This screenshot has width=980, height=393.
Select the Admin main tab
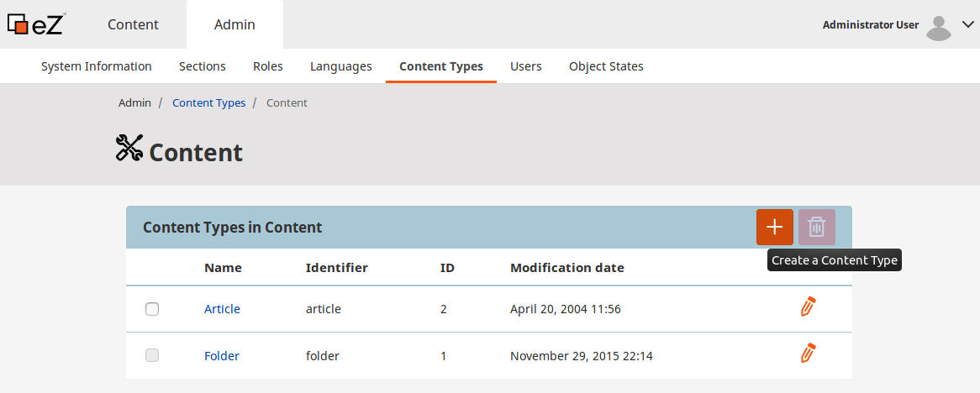[234, 24]
